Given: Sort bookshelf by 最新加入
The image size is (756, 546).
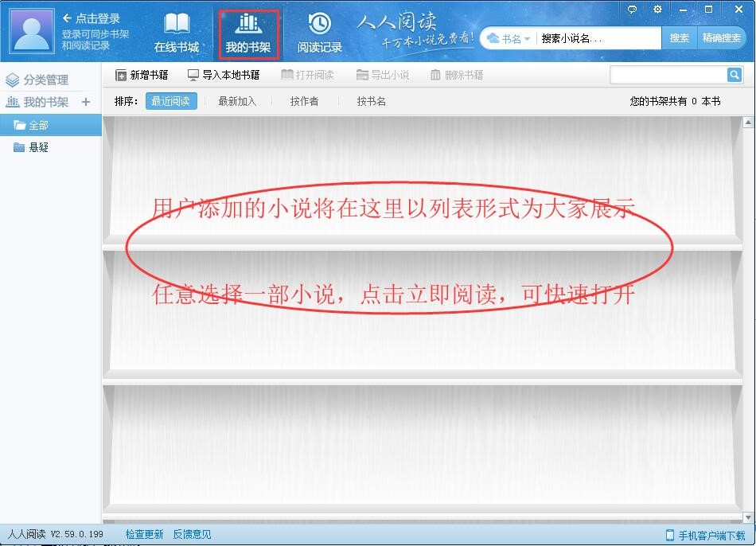Looking at the screenshot, I should (x=237, y=101).
